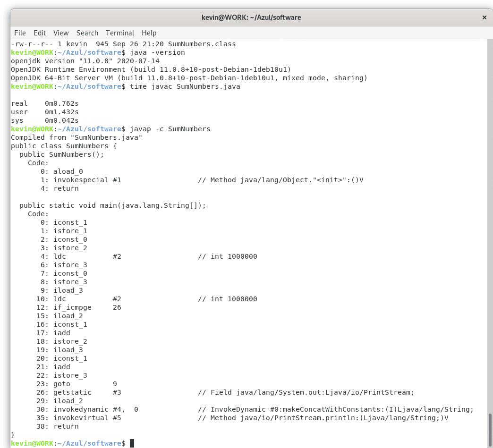Open the File menu
Image resolution: width=493 pixels, height=448 pixels.
pos(20,33)
